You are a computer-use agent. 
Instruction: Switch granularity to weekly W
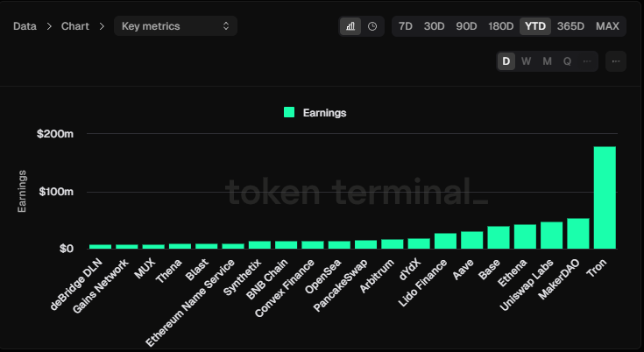point(526,61)
